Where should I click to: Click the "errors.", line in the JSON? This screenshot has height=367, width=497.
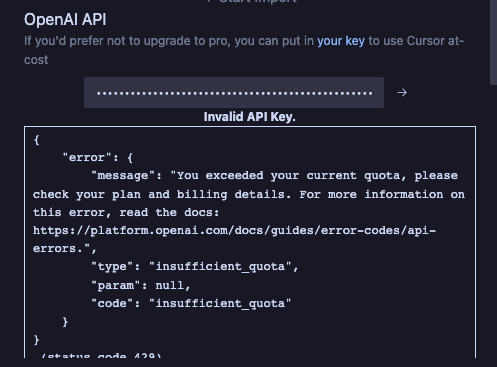(65, 249)
